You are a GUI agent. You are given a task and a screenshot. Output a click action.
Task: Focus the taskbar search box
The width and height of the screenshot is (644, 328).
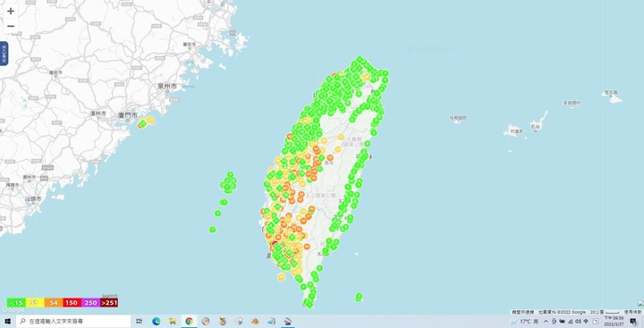pyautogui.click(x=73, y=322)
